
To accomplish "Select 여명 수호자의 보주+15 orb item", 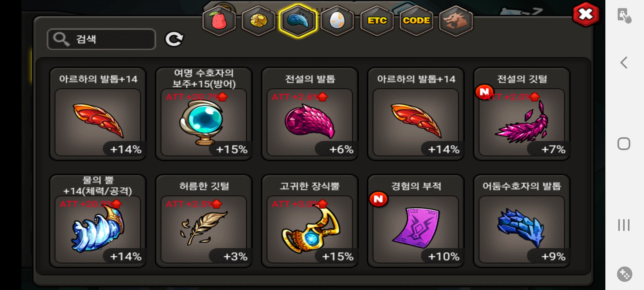I will pos(204,114).
